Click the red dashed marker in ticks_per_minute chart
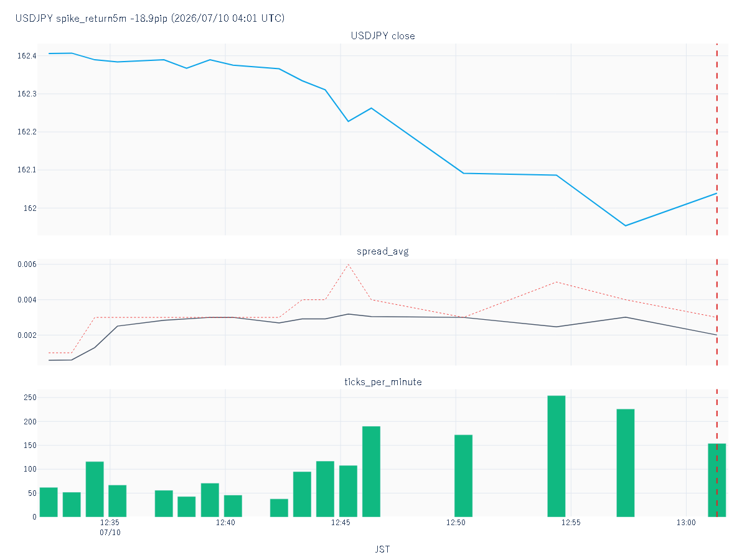Image resolution: width=747 pixels, height=560 pixels. (x=717, y=453)
